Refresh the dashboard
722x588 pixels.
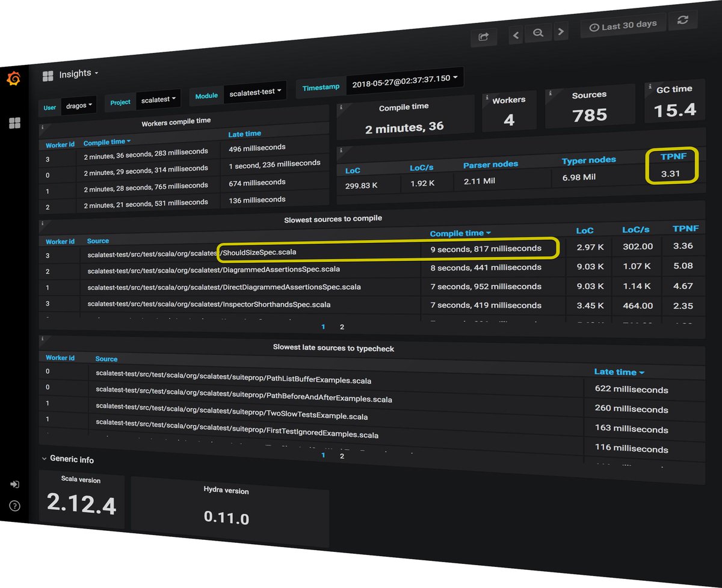[682, 20]
